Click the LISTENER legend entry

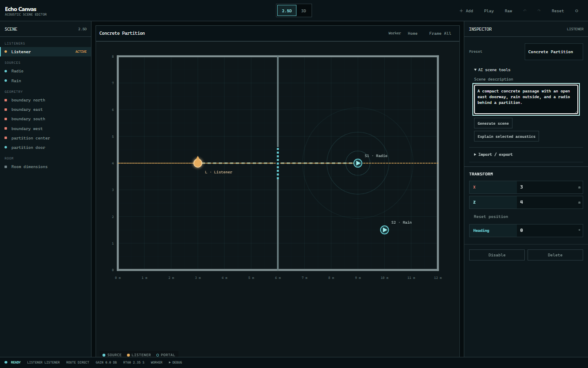(139, 355)
